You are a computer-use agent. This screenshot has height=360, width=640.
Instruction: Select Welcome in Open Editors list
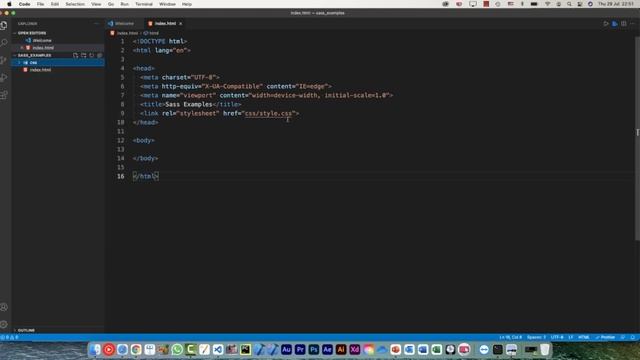coord(42,40)
